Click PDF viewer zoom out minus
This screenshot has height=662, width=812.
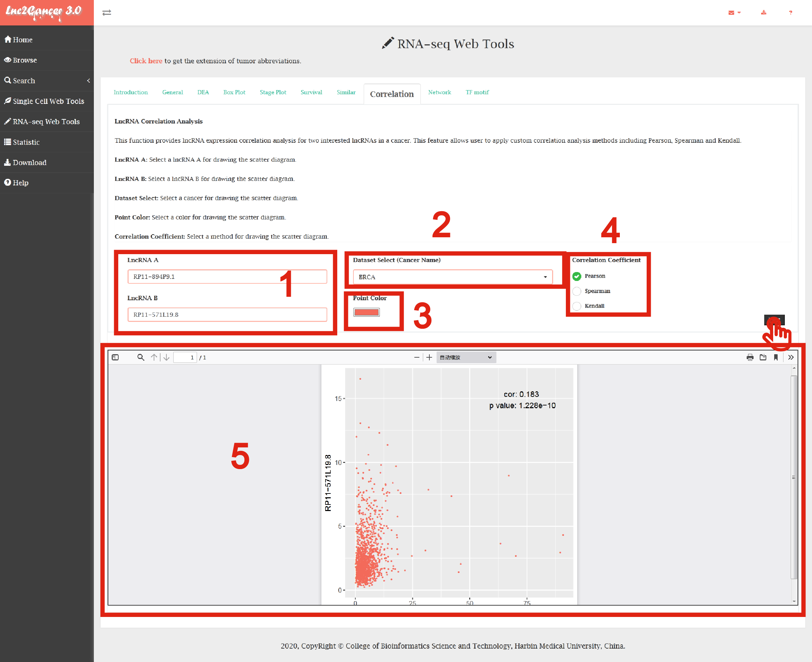pyautogui.click(x=417, y=357)
